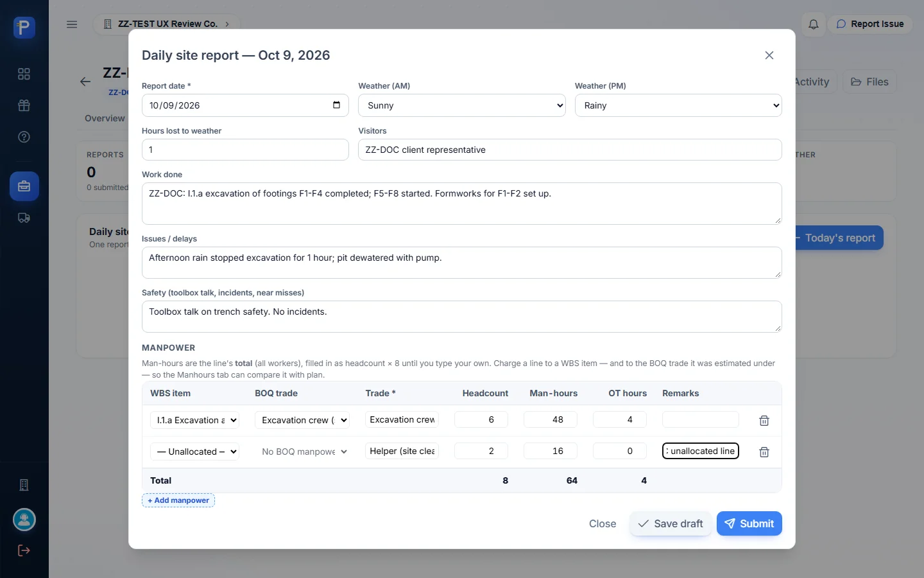Click + Add manpower
Image resolution: width=924 pixels, height=578 pixels.
tap(178, 500)
